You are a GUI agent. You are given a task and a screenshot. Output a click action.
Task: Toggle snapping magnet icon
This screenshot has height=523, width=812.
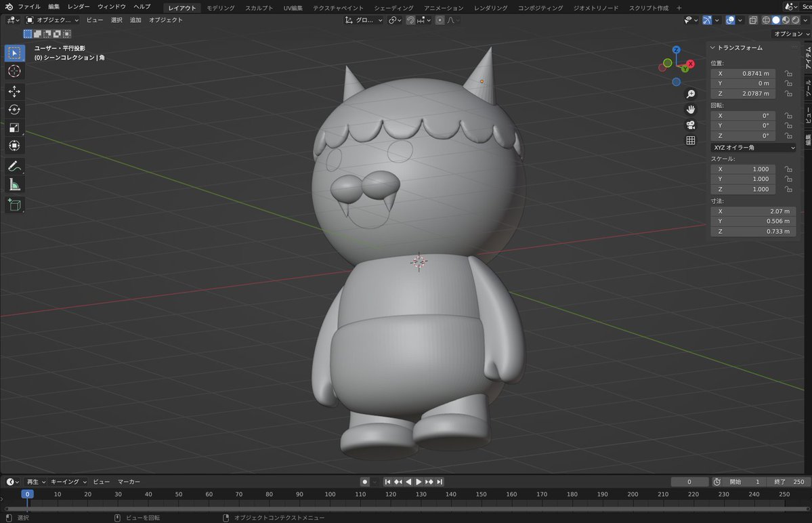pos(410,20)
